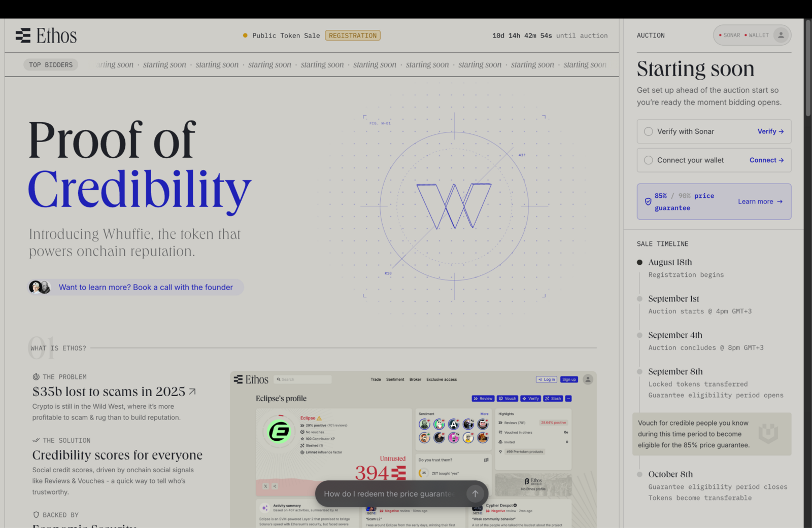Click Log in in the profile preview
This screenshot has width=812, height=528.
[x=547, y=379]
